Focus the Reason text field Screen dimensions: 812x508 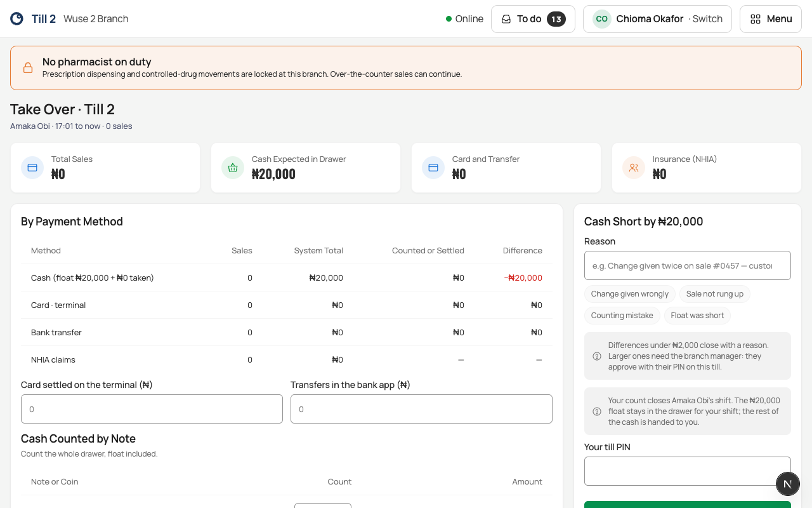coord(688,265)
